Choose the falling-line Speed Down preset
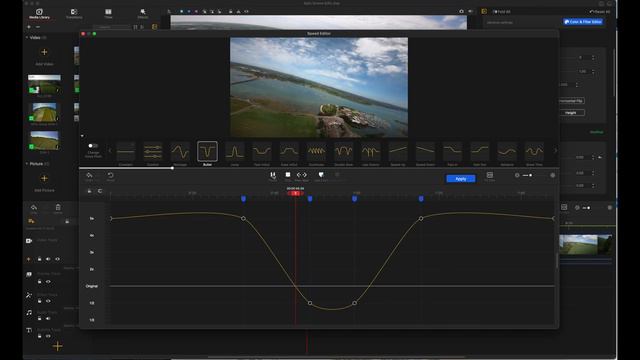 (x=425, y=152)
